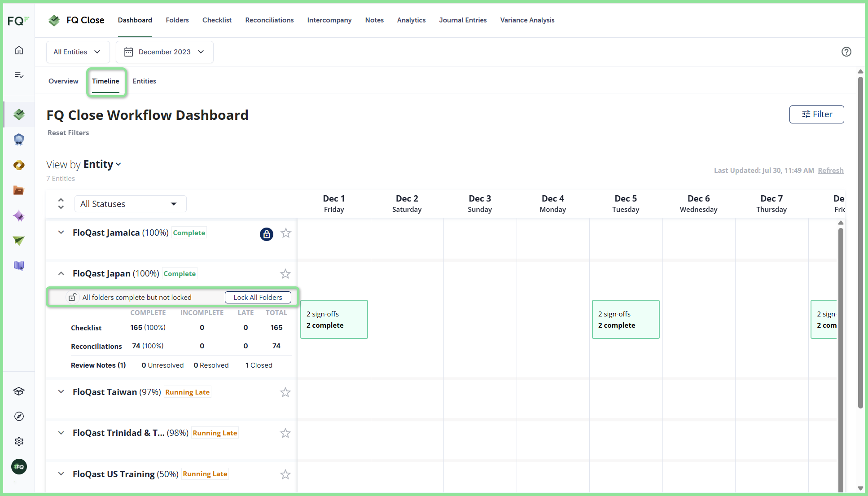Star the FloQast US Training entity
Image resolution: width=868 pixels, height=496 pixels.
click(285, 474)
